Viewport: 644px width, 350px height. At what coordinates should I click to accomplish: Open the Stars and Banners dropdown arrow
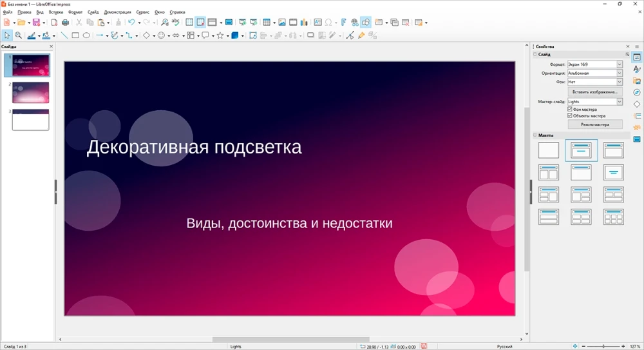click(x=227, y=36)
